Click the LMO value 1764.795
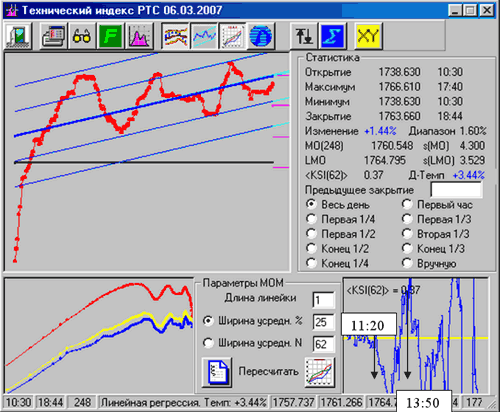 (x=385, y=160)
